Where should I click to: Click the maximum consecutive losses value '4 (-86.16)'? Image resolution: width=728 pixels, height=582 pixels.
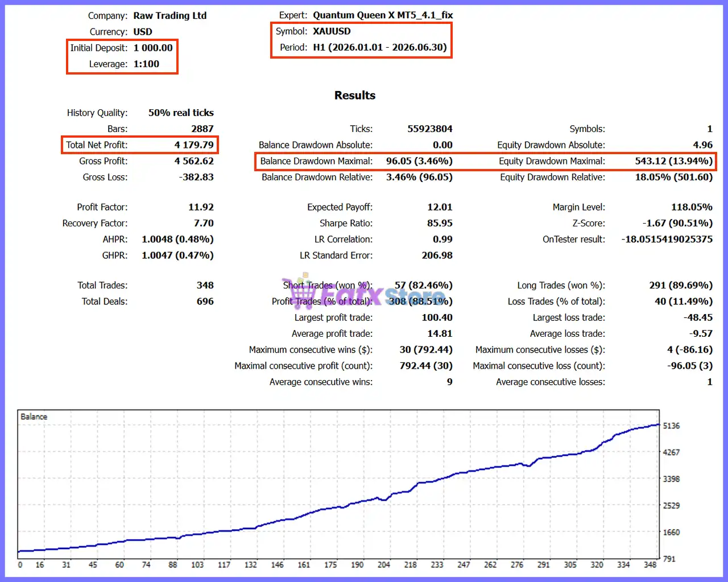(690, 349)
